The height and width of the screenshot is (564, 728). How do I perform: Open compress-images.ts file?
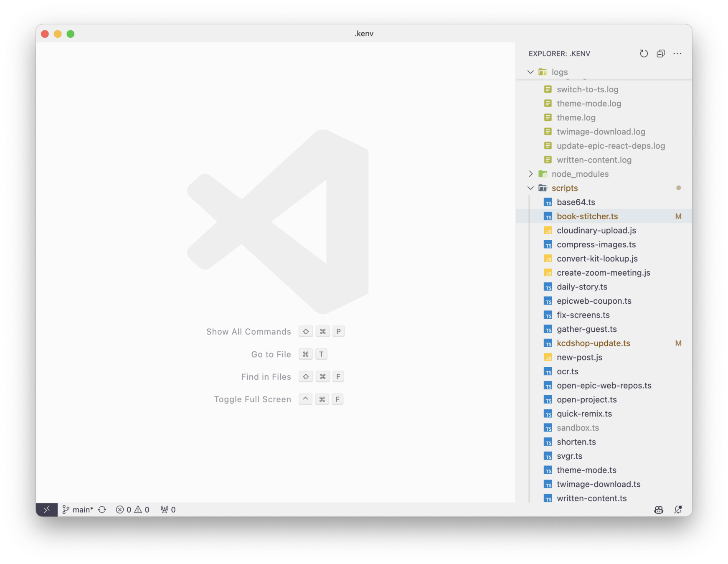pyautogui.click(x=604, y=244)
